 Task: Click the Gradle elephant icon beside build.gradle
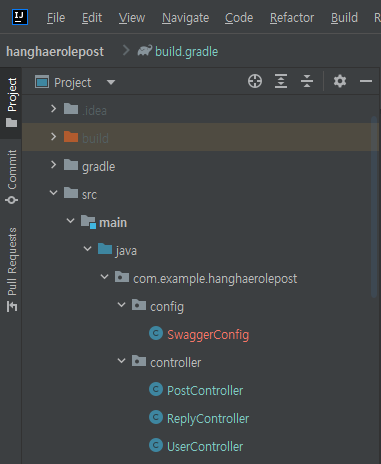[145, 51]
